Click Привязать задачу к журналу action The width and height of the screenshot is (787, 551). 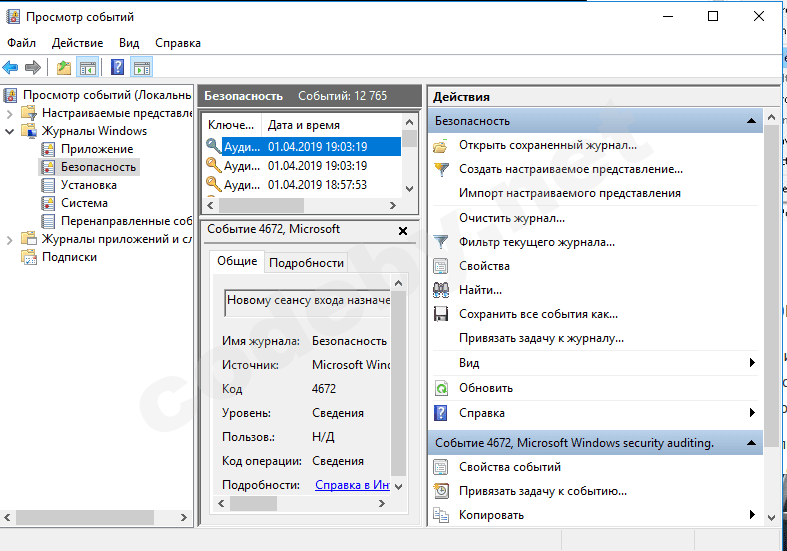point(541,339)
